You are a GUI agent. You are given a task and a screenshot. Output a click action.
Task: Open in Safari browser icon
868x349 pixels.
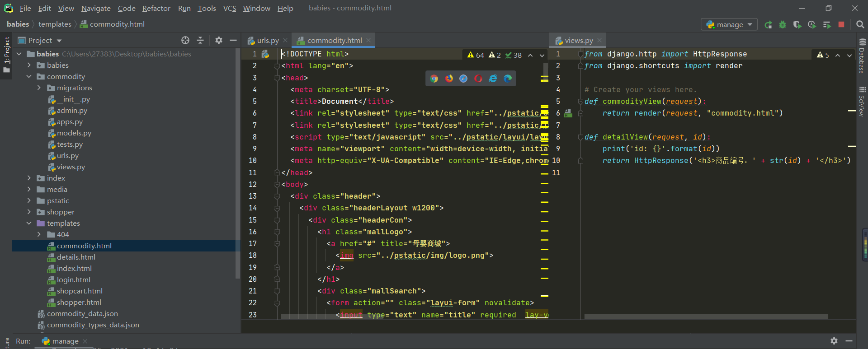[x=463, y=79]
